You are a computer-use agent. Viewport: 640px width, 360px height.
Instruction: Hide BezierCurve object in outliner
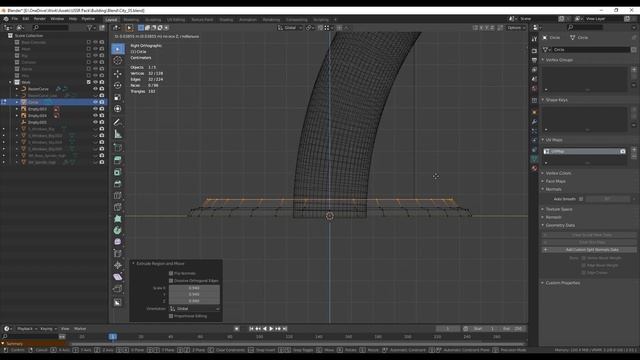(x=95, y=89)
